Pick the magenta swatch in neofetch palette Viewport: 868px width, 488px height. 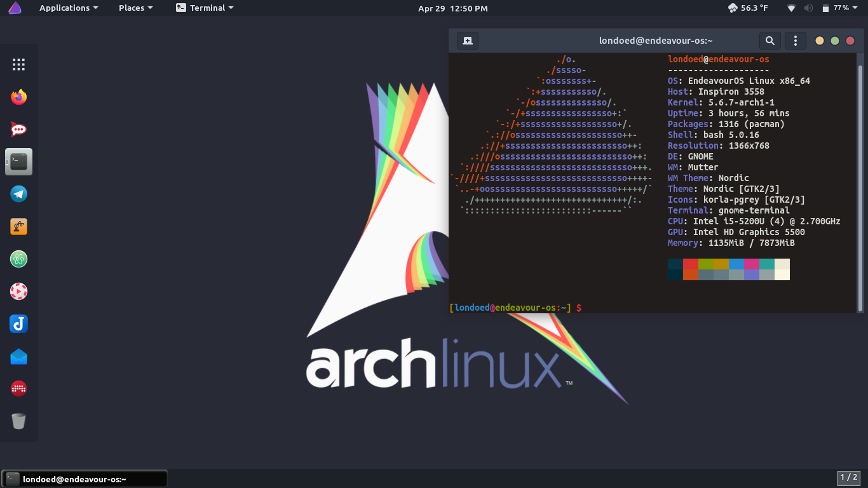(x=752, y=264)
